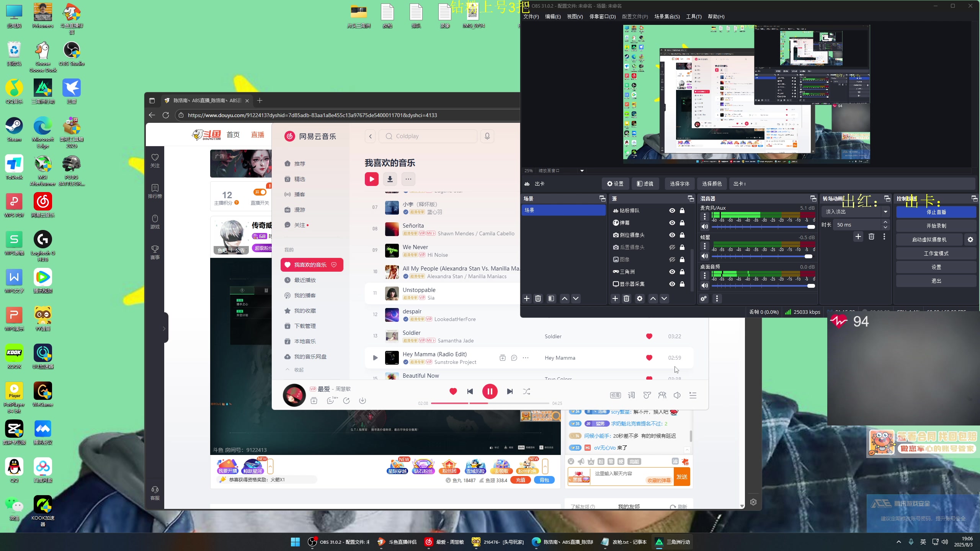The width and height of the screenshot is (980, 551).
Task: Hide the 三角洲 source
Action: (672, 272)
